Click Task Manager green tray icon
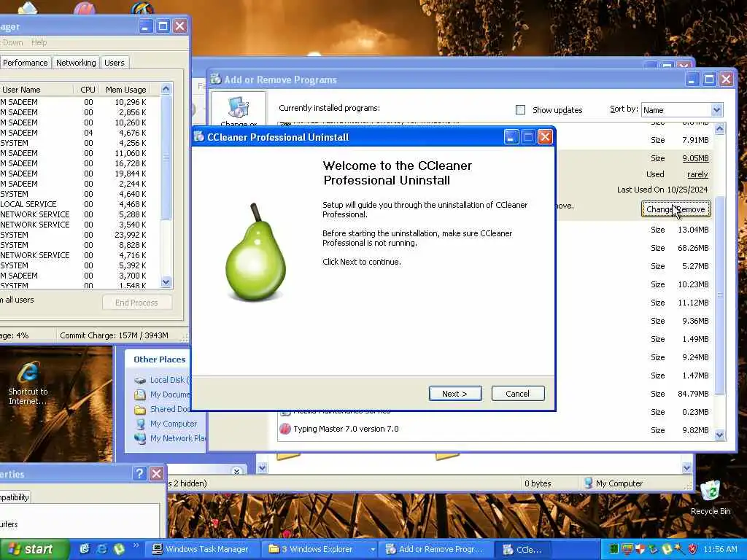 click(x=614, y=549)
